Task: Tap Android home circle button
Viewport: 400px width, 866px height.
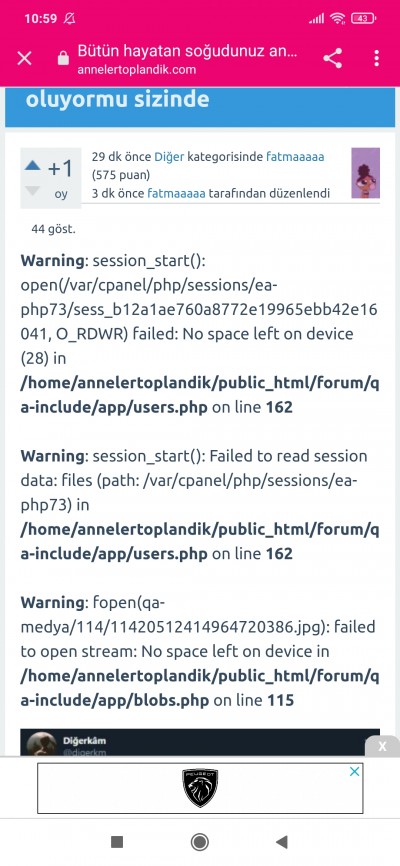Action: pyautogui.click(x=199, y=842)
